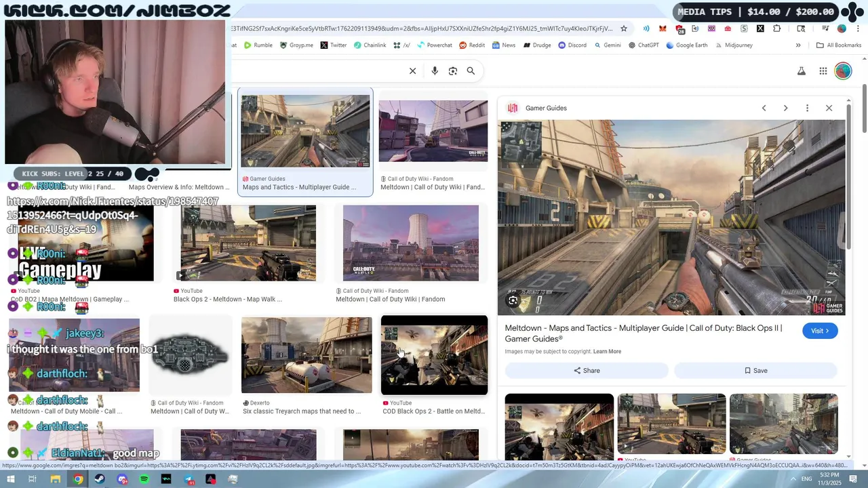Share the previewed image
Screen dimensions: 868x488
point(587,371)
